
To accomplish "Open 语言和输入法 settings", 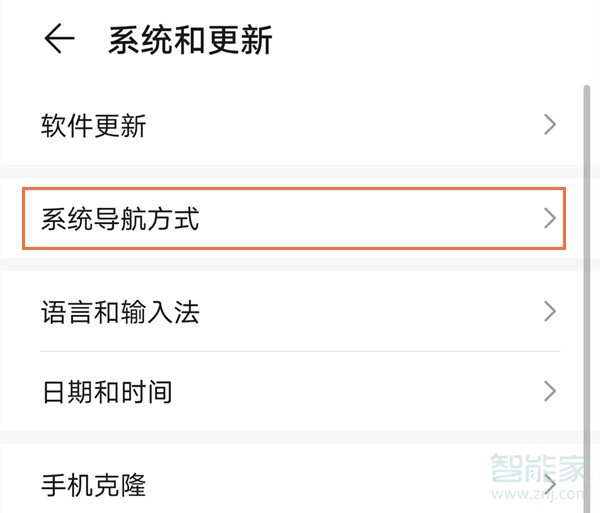I will pyautogui.click(x=120, y=312).
